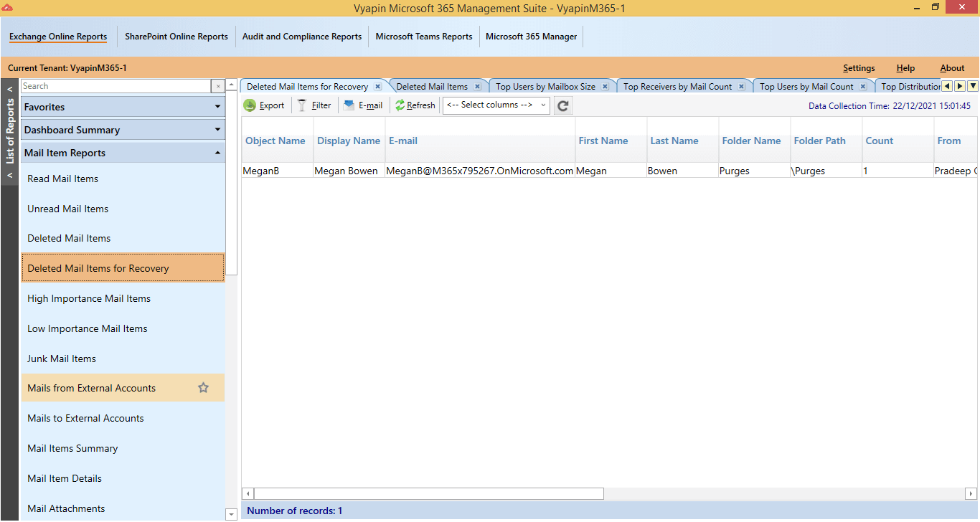
Task: Click the green Refresh arrows icon
Action: (x=400, y=105)
